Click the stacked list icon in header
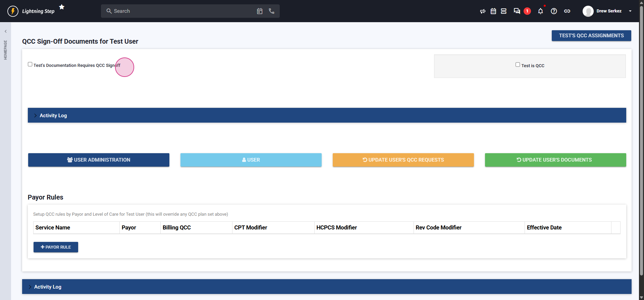The width and height of the screenshot is (644, 300). click(503, 11)
